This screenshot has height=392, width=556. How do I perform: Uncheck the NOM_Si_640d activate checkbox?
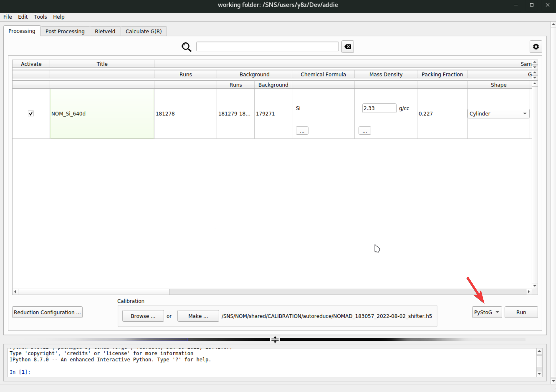31,114
